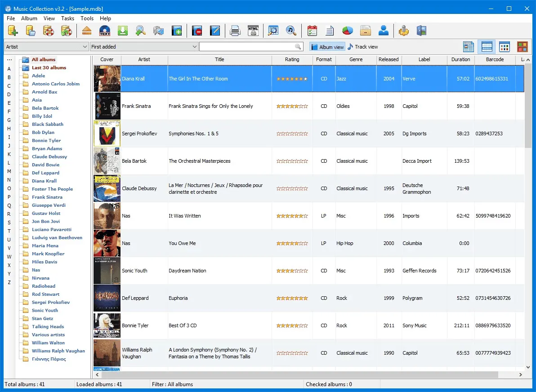The width and height of the screenshot is (536, 392).
Task: Click the loan manager card-file icon
Action: (366, 31)
